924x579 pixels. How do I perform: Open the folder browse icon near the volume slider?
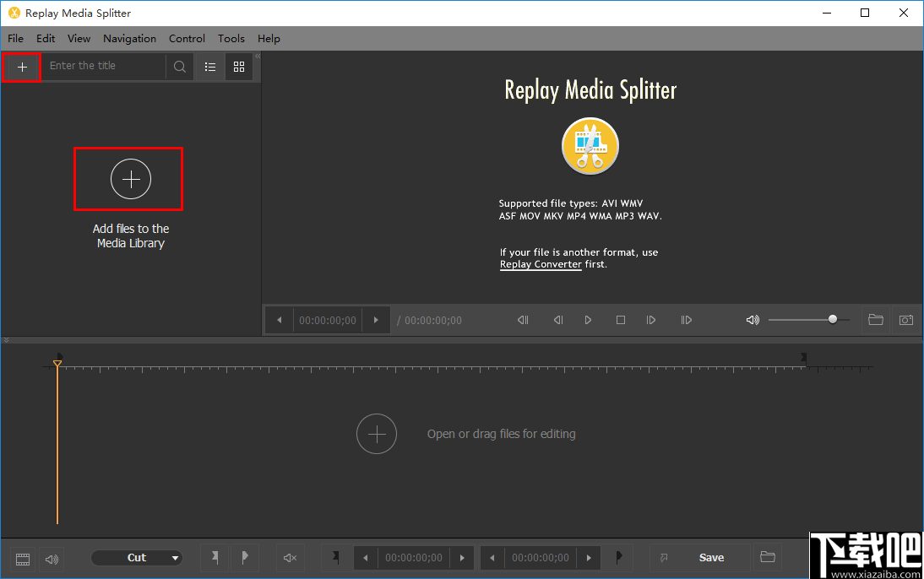click(x=875, y=319)
